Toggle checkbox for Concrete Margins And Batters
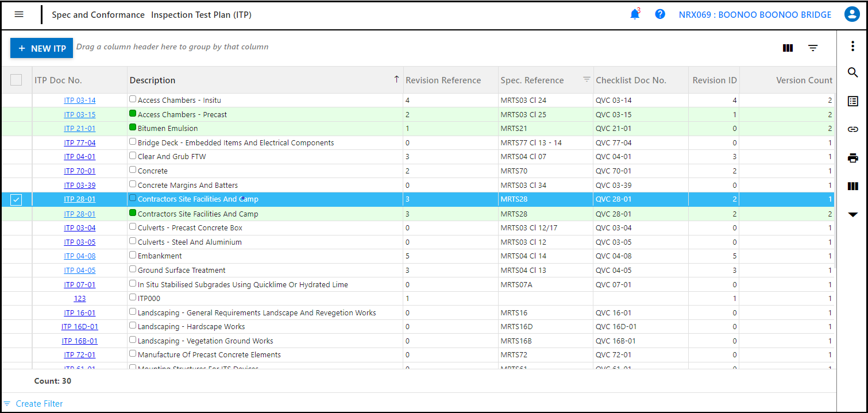This screenshot has width=868, height=413. tap(133, 184)
